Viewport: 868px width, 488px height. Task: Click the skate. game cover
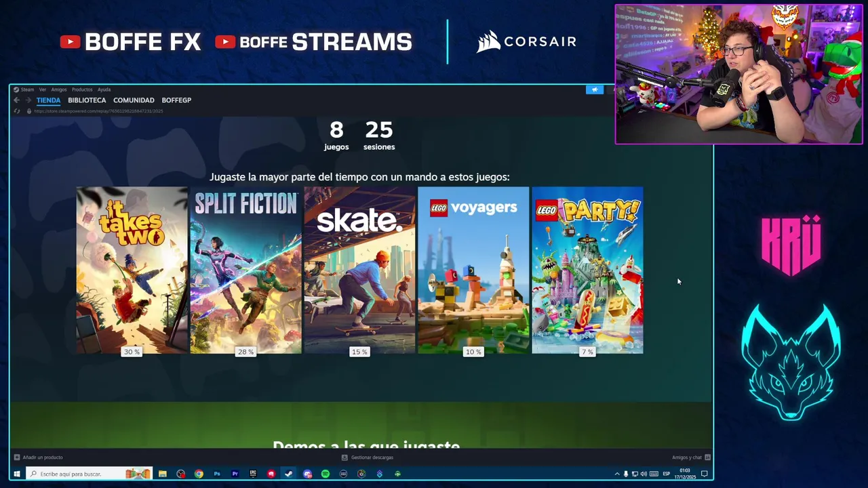pyautogui.click(x=359, y=270)
